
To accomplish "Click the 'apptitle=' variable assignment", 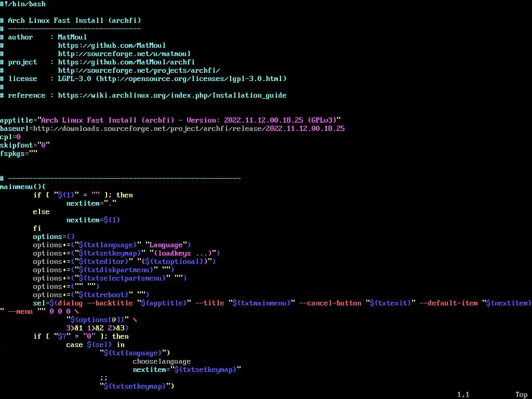I will (x=170, y=121).
